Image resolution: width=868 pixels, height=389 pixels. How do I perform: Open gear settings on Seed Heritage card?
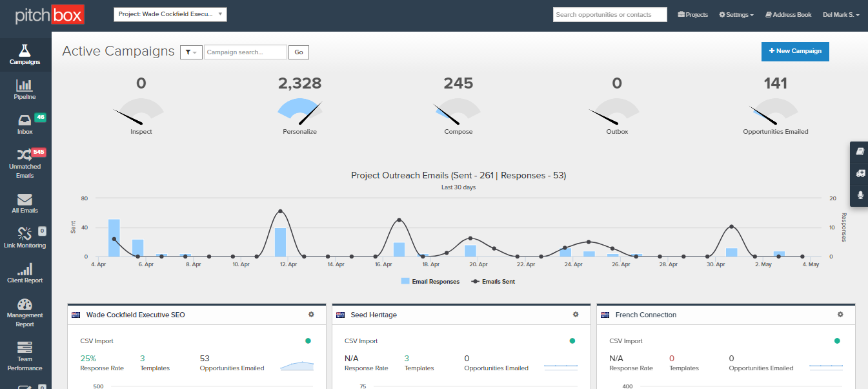(576, 315)
